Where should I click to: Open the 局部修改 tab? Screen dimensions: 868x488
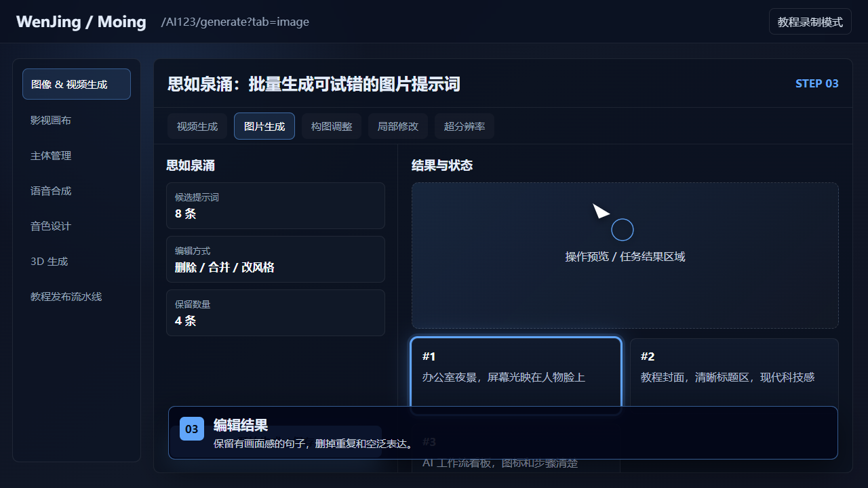(x=398, y=126)
